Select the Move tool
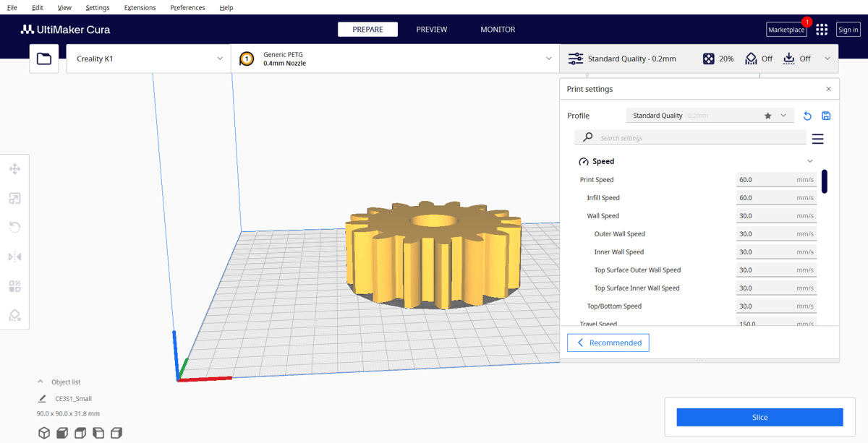This screenshot has height=443, width=868. [14, 169]
